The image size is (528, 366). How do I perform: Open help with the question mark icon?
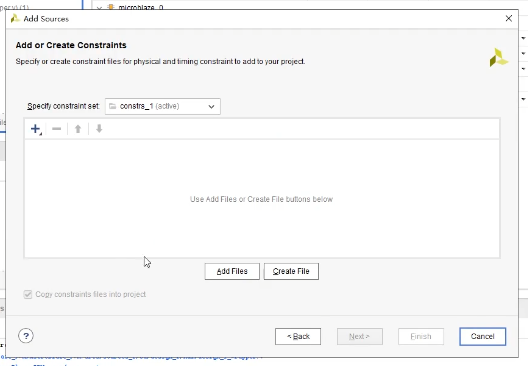(26, 336)
